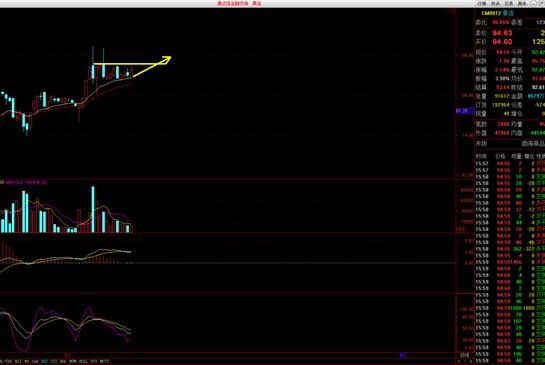This screenshot has height=365, width=545.
Task: Minimize the trading window
Action: (534, 3)
